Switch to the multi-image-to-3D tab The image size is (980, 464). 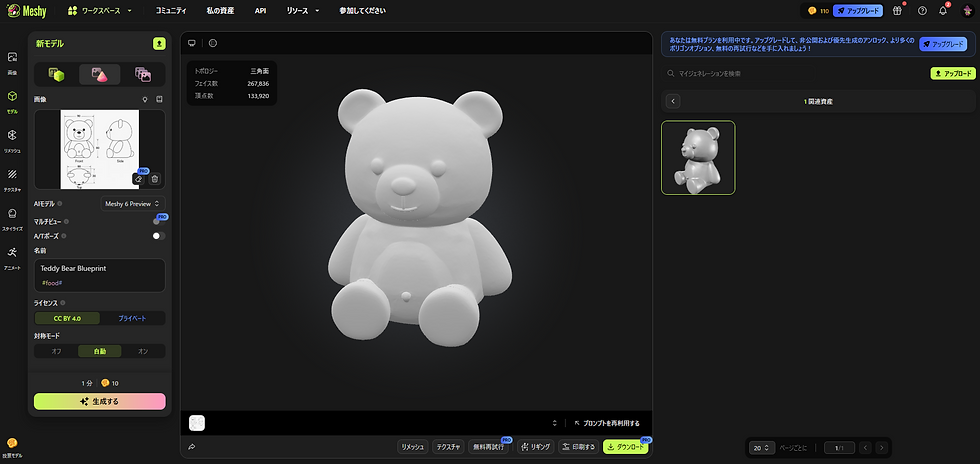[x=142, y=74]
